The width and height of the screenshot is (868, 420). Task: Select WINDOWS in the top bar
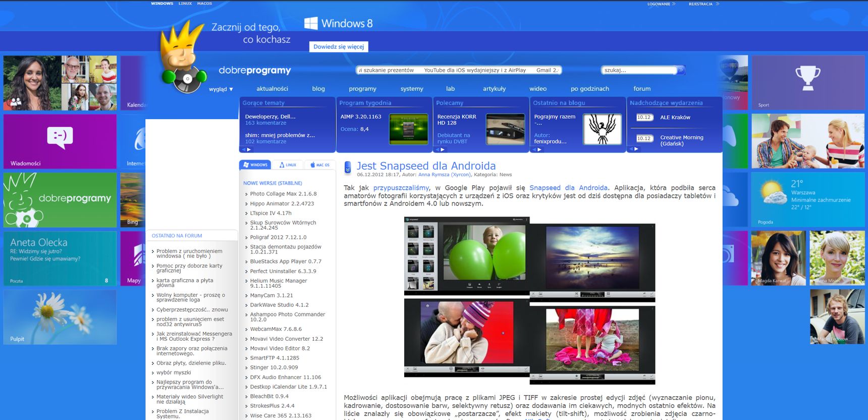point(162,4)
